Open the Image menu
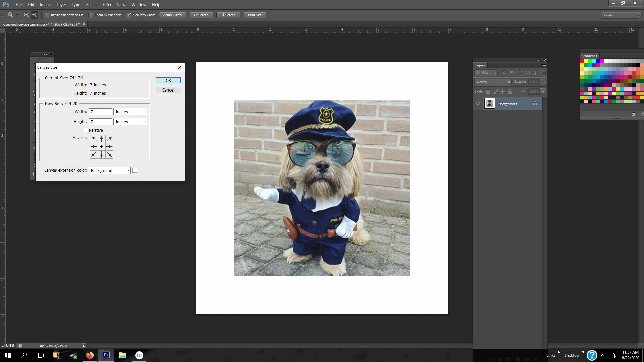The width and height of the screenshot is (644, 362). tap(45, 5)
